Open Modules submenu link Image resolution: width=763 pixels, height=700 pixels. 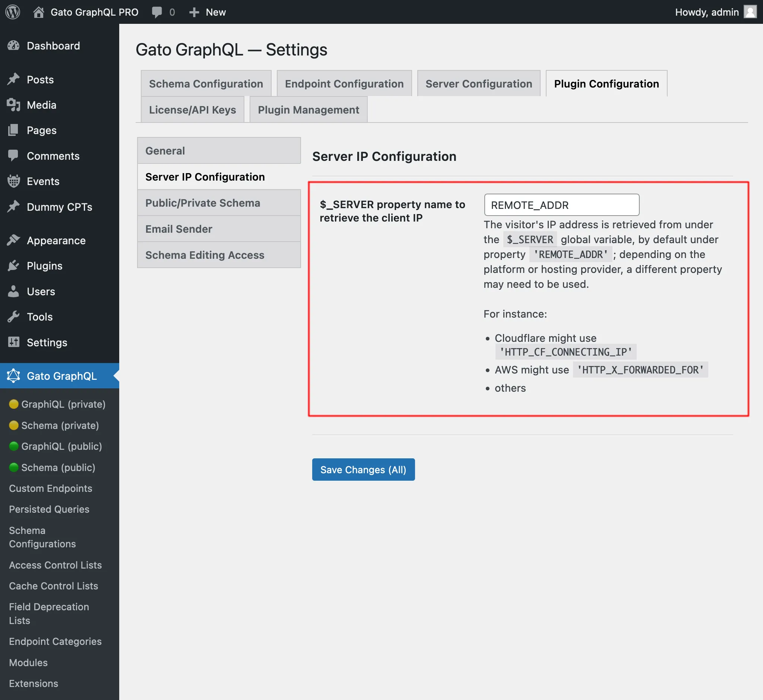click(x=28, y=662)
